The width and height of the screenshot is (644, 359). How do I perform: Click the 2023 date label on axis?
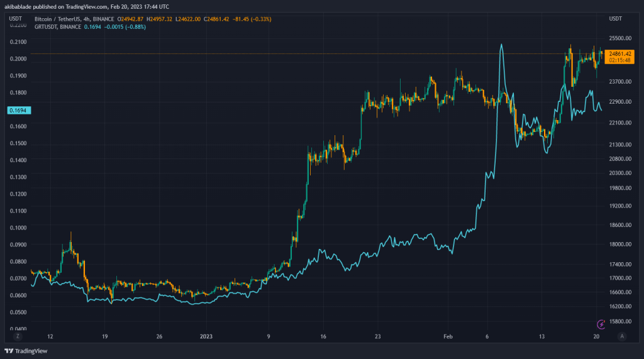click(206, 336)
